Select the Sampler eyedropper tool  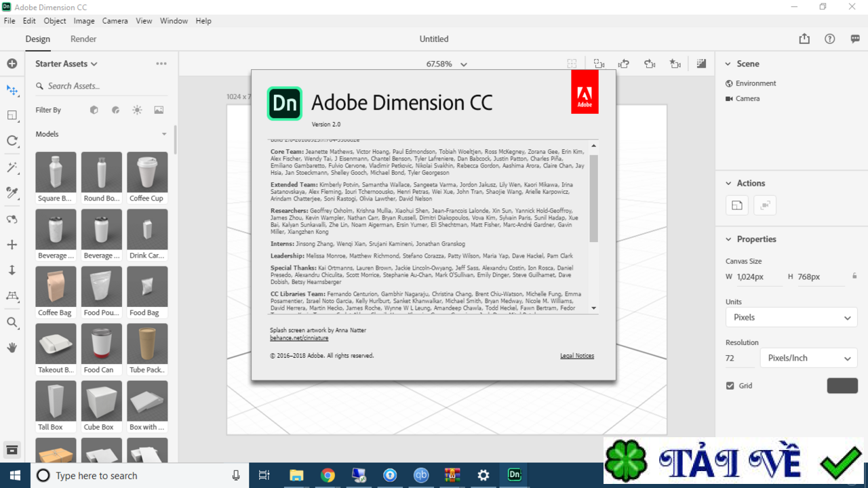pyautogui.click(x=12, y=193)
